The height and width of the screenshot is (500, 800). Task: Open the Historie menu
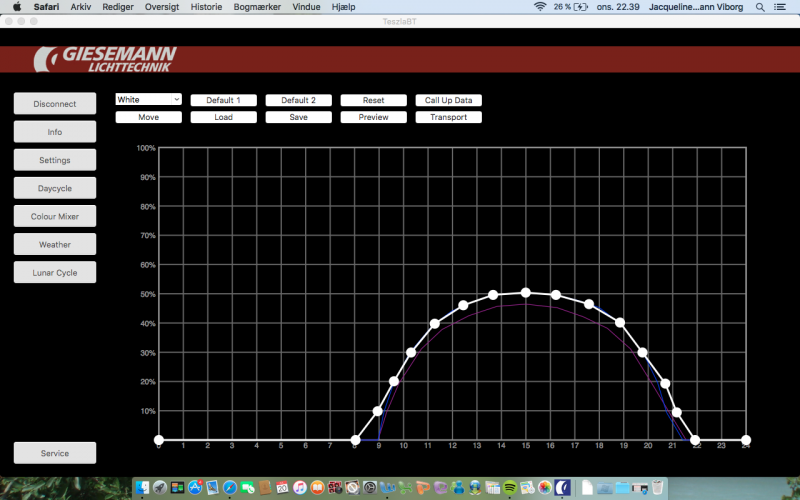click(206, 6)
